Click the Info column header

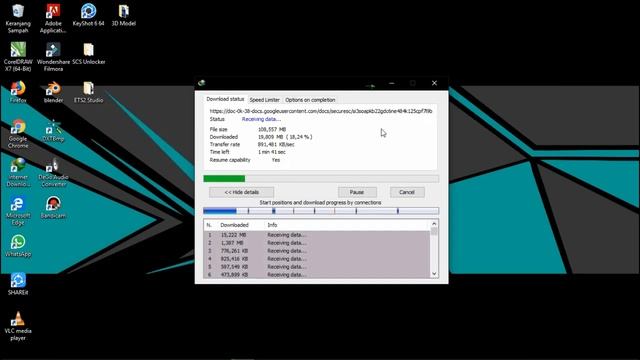[272, 225]
